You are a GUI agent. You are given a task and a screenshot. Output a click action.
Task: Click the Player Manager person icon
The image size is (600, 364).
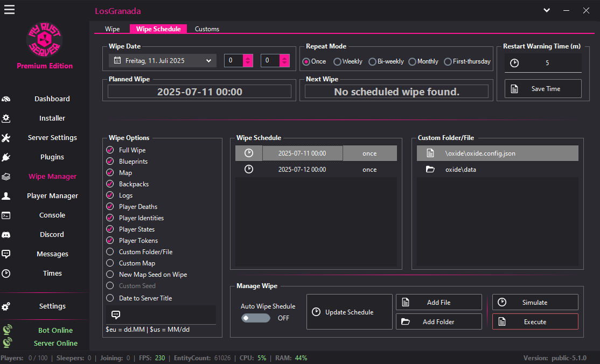(6, 196)
